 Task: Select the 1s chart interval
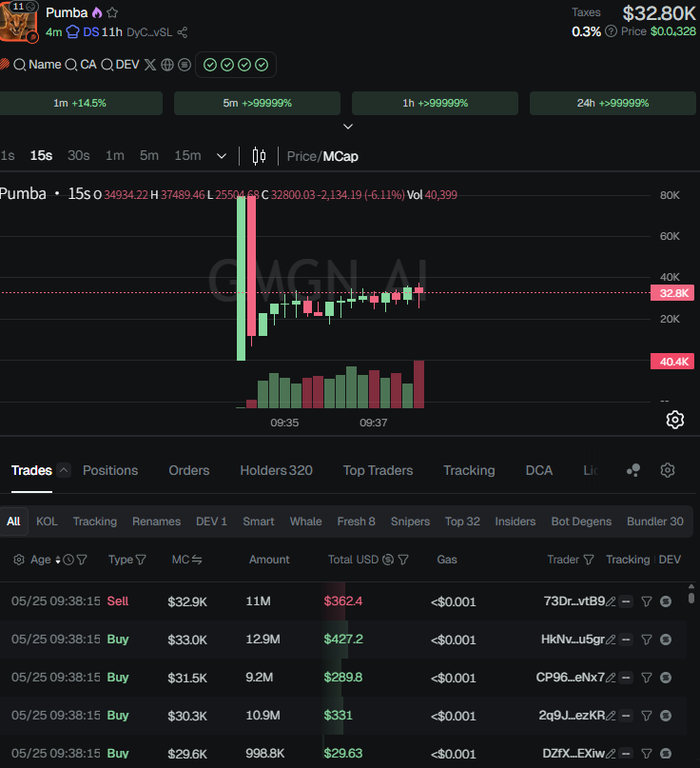8,156
